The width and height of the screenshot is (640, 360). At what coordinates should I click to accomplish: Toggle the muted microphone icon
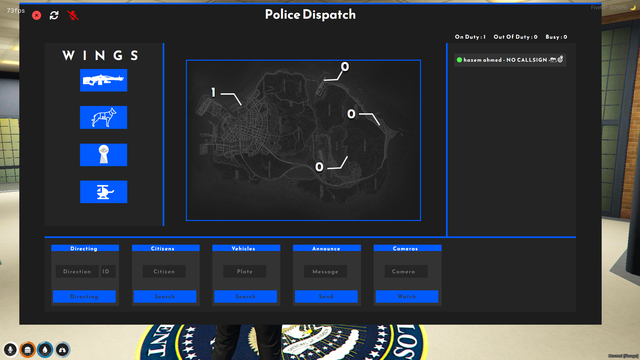[x=73, y=16]
